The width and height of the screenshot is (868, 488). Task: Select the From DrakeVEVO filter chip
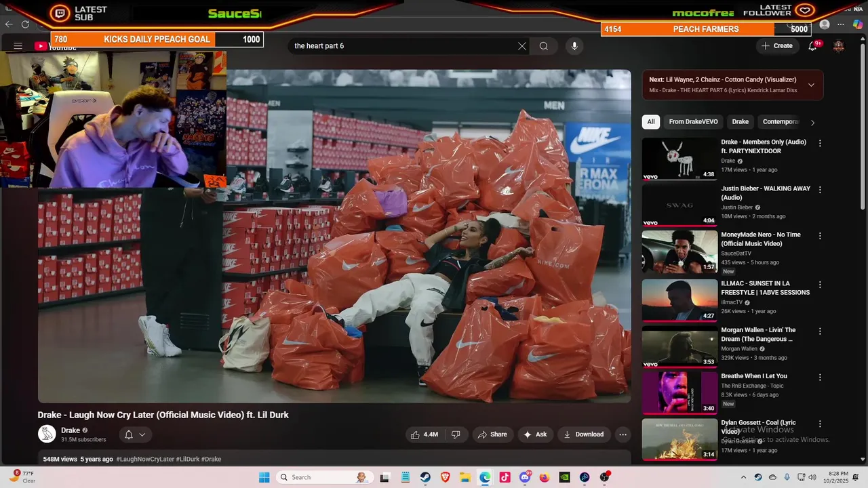693,122
